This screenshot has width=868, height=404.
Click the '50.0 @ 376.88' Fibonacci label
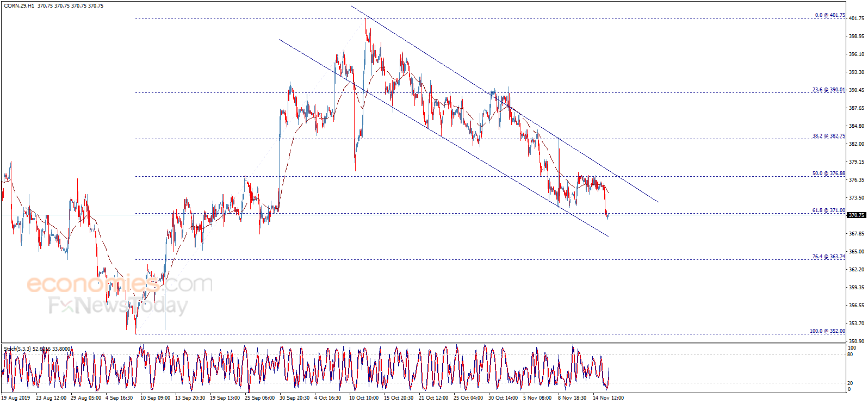tap(829, 173)
